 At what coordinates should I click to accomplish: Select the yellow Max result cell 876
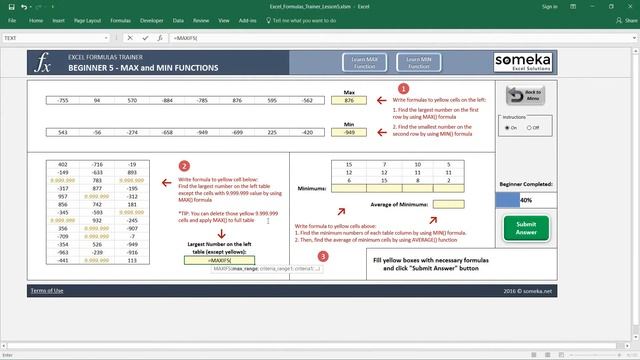click(x=349, y=100)
